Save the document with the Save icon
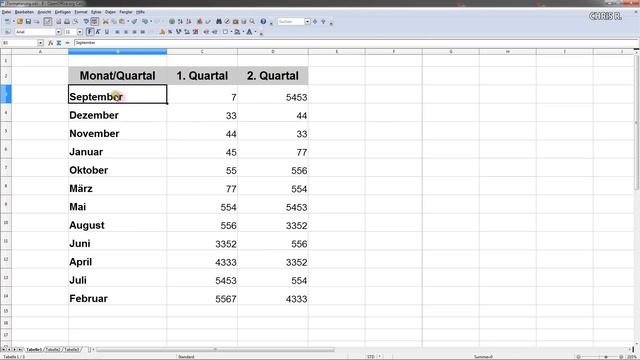This screenshot has height=360, width=640. [x=28, y=21]
